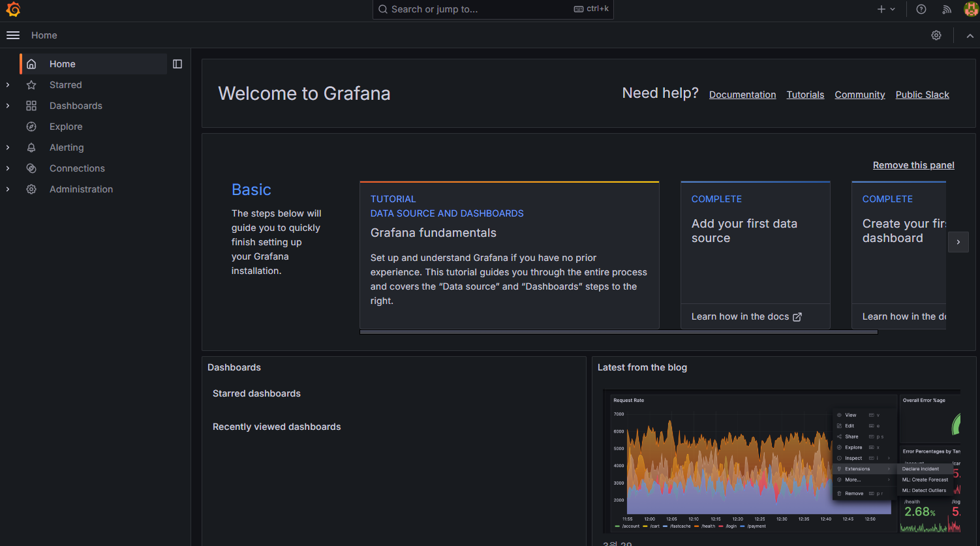Click the Basic heading
The height and width of the screenshot is (546, 980).
[x=251, y=190]
